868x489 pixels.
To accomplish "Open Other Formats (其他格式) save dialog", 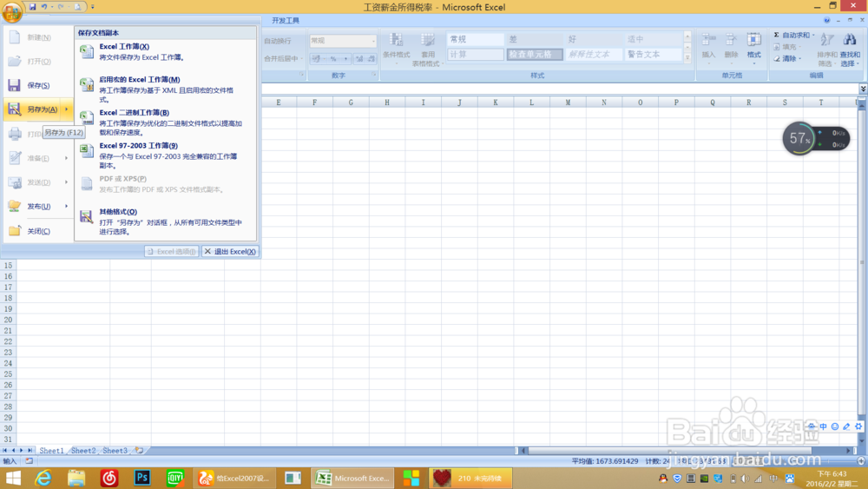I will point(165,221).
